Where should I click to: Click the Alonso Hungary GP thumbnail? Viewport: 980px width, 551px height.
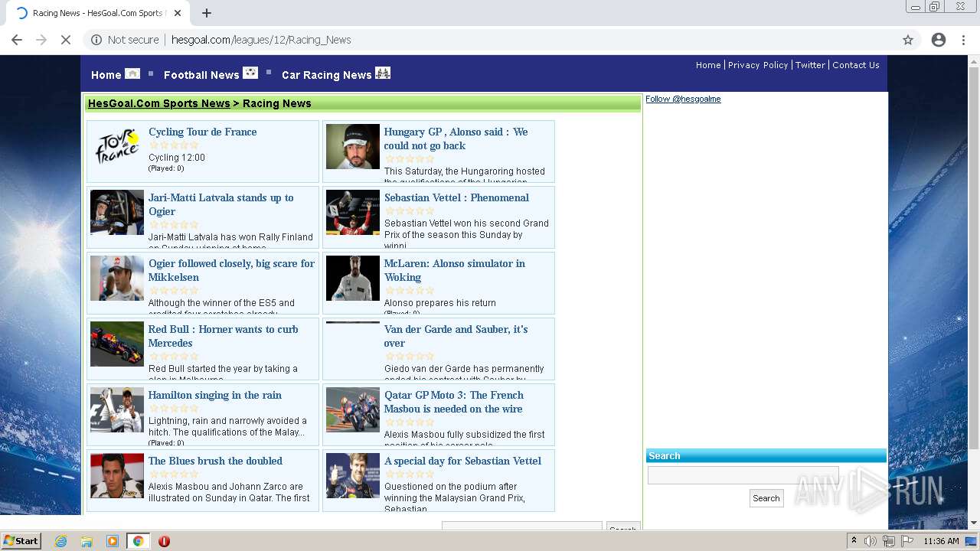(x=353, y=146)
